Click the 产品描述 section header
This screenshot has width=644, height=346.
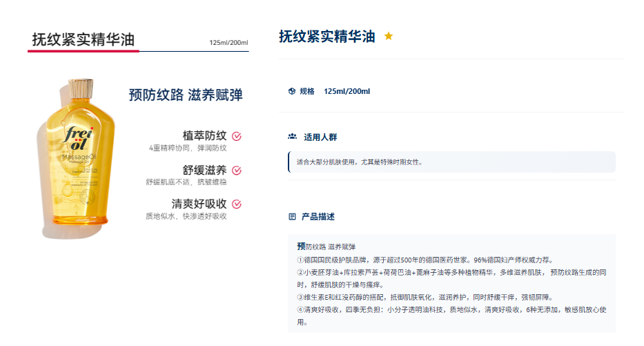[318, 217]
